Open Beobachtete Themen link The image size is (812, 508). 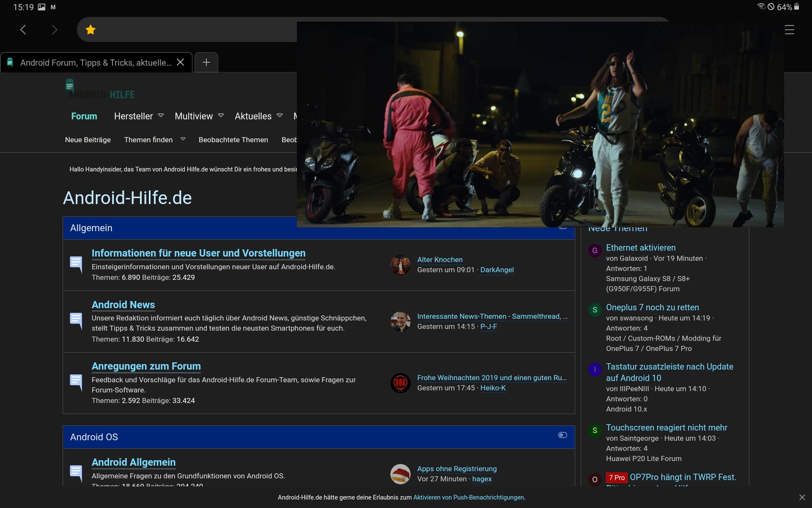click(x=233, y=140)
